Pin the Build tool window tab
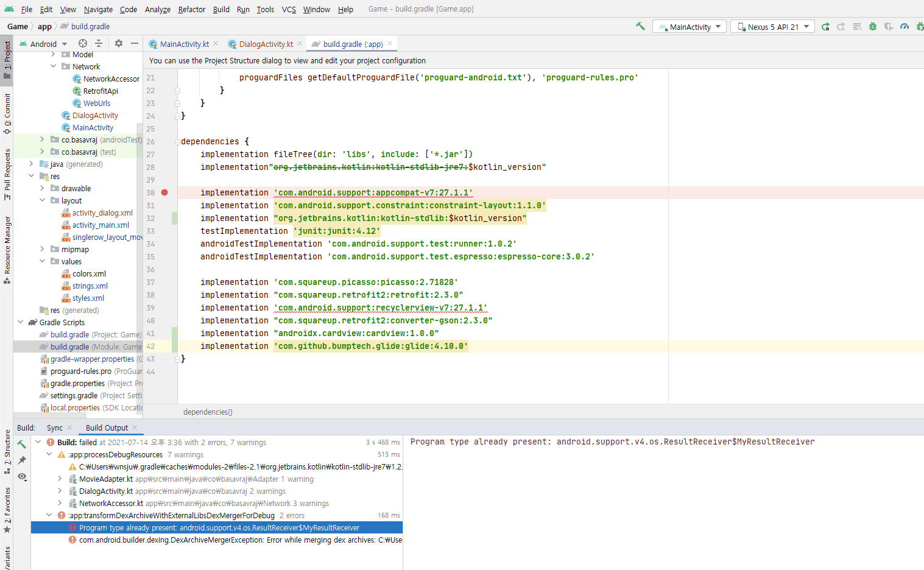This screenshot has width=924, height=570. tap(22, 460)
